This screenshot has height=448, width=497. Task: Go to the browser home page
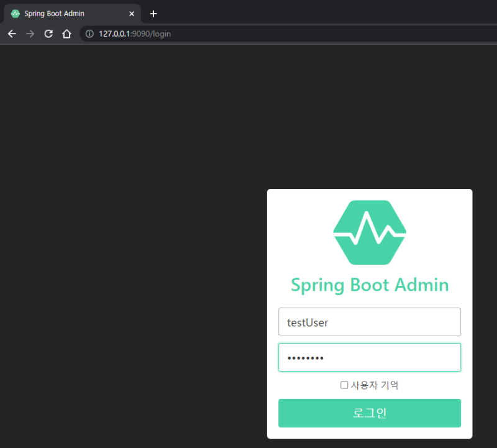(x=66, y=34)
